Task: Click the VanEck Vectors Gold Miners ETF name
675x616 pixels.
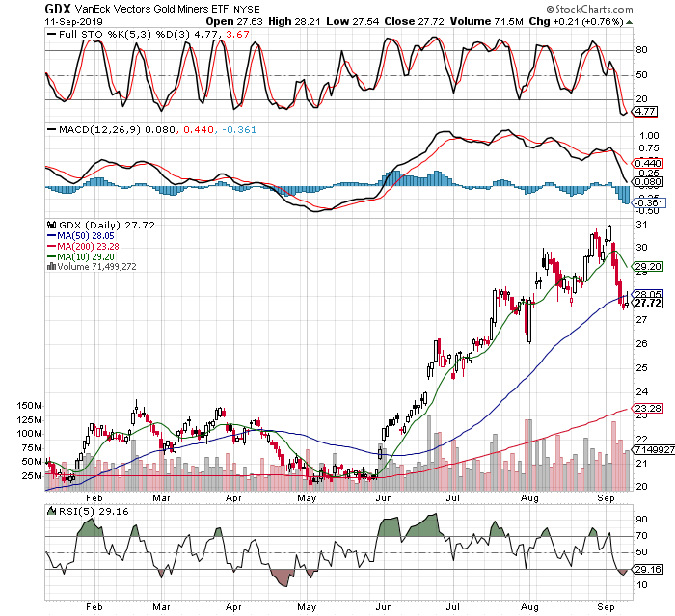Action: pos(152,9)
